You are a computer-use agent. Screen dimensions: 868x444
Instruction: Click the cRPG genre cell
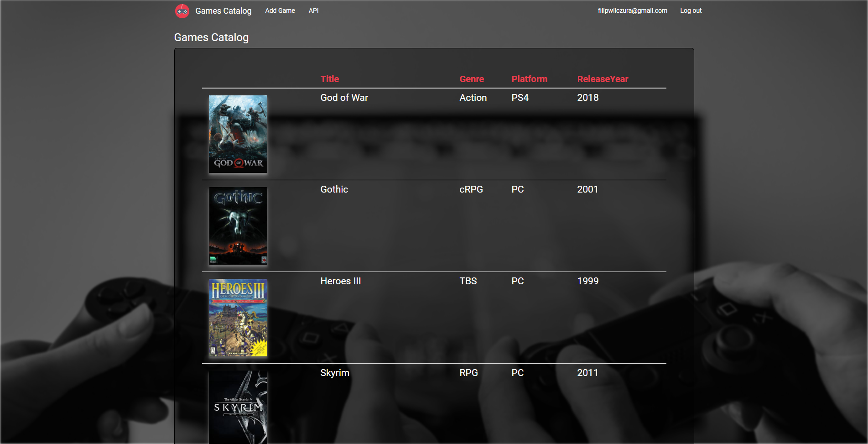[x=471, y=189]
